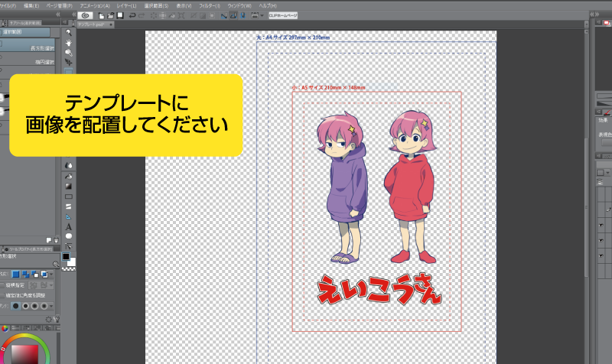This screenshot has width=612, height=364.
Task: Select the overlapping-squares selection mode icon
Action: tap(44, 275)
